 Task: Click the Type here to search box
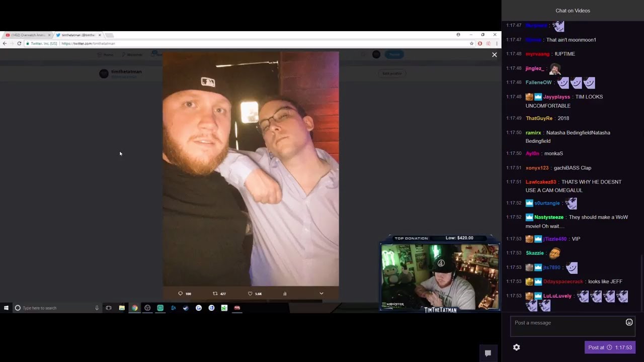(56, 308)
